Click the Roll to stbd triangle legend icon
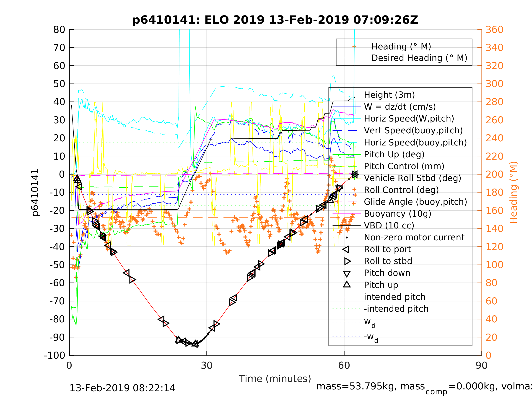The height and width of the screenshot is (399, 532). tap(348, 261)
